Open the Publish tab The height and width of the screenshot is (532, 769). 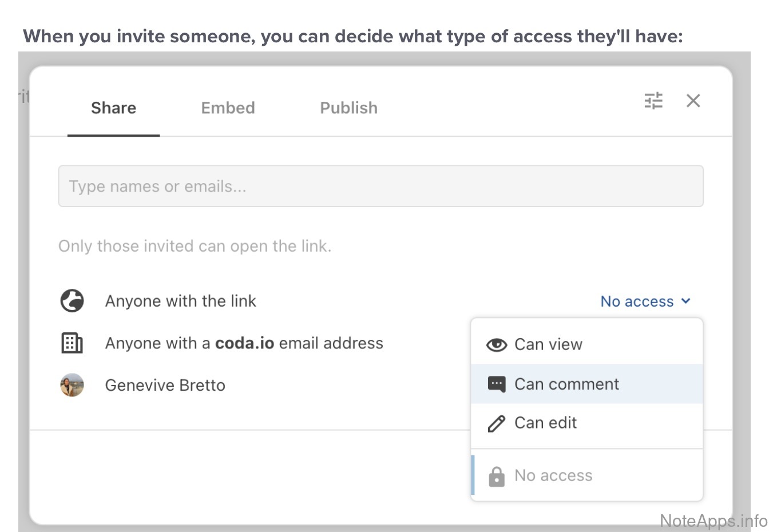(x=348, y=108)
